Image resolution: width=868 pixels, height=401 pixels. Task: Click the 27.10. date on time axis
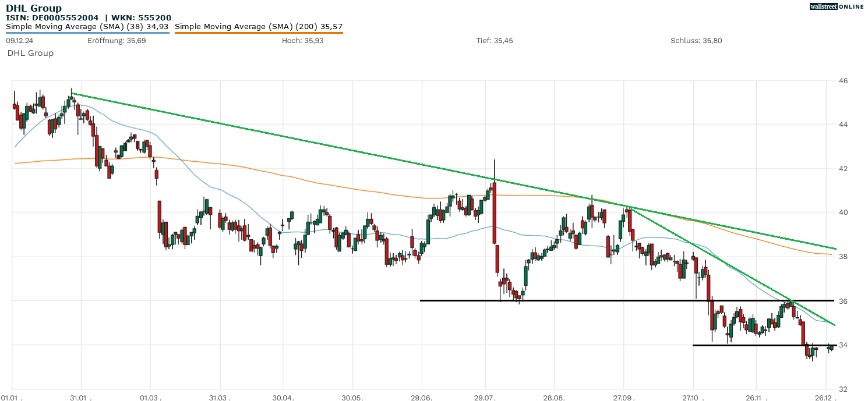point(693,397)
